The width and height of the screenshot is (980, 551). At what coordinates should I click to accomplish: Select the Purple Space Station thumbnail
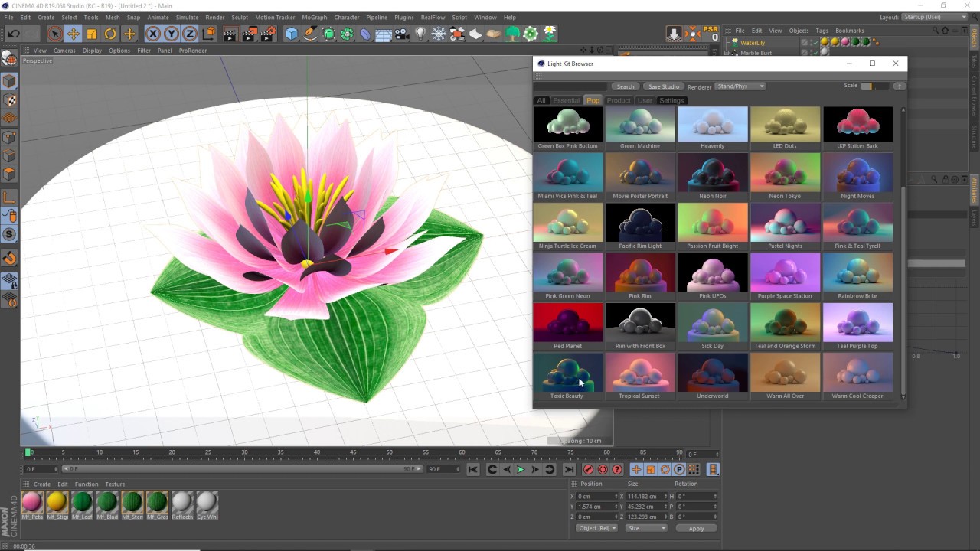point(785,272)
